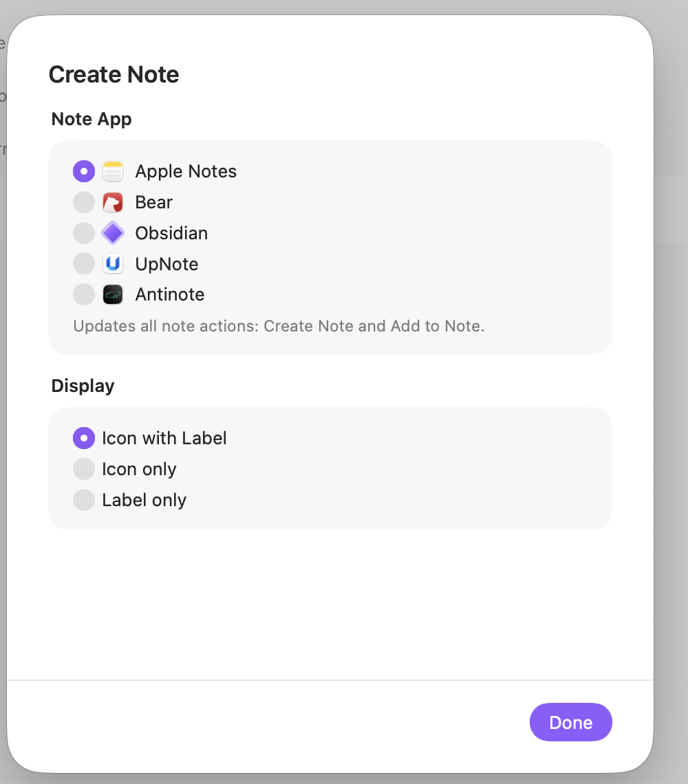
Task: Click the Create Note dialog heading
Action: click(x=114, y=74)
